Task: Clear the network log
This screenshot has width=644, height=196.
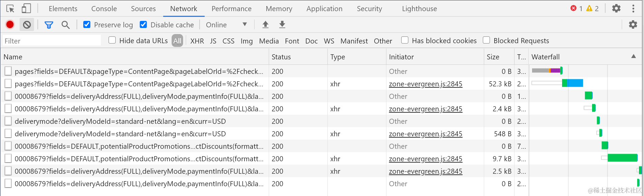Action: point(27,25)
